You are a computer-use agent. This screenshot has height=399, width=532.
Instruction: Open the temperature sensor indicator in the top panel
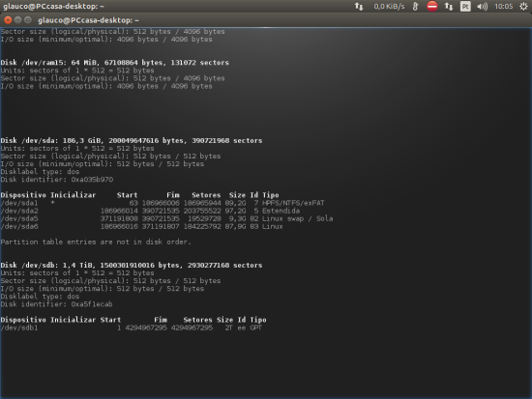415,6
